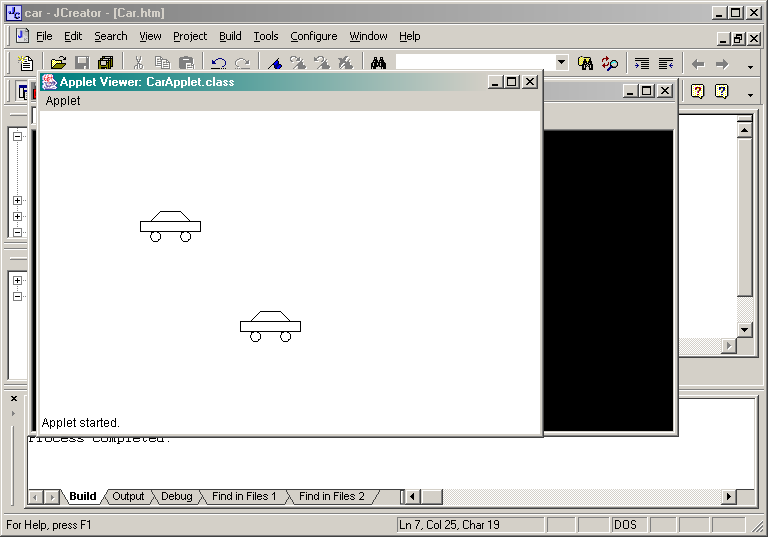
Task: Open the Project menu
Action: click(x=190, y=36)
